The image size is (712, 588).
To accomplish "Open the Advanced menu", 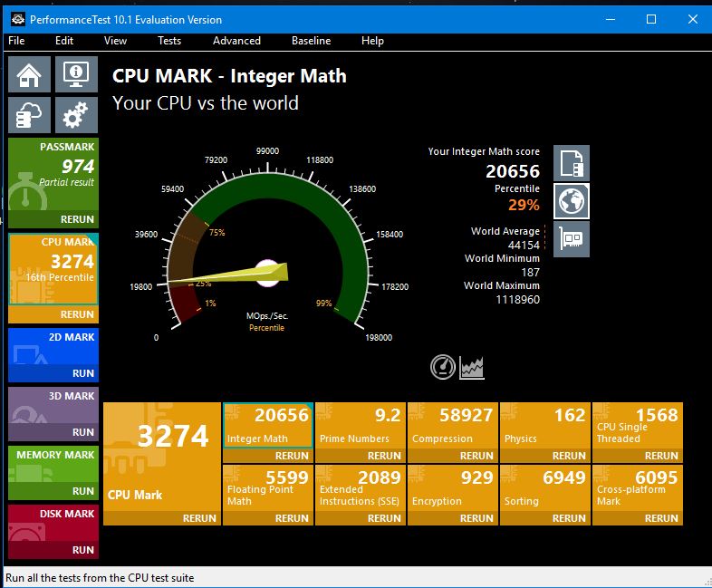I will 236,41.
